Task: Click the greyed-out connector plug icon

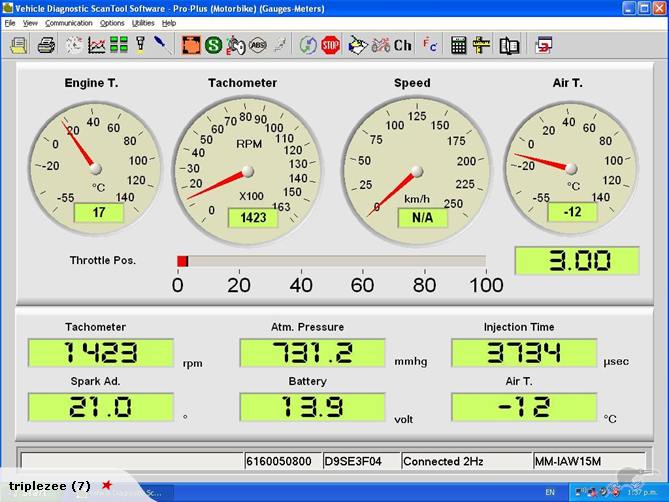Action: coord(280,45)
